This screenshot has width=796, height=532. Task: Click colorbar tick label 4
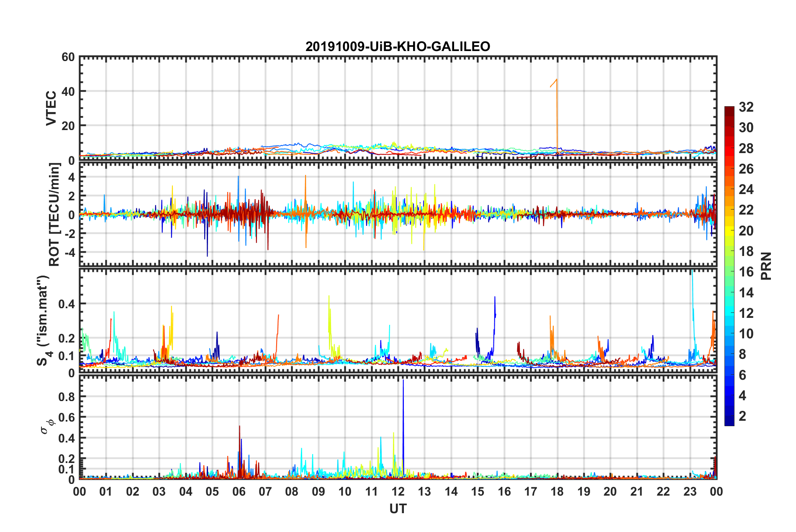(x=742, y=396)
